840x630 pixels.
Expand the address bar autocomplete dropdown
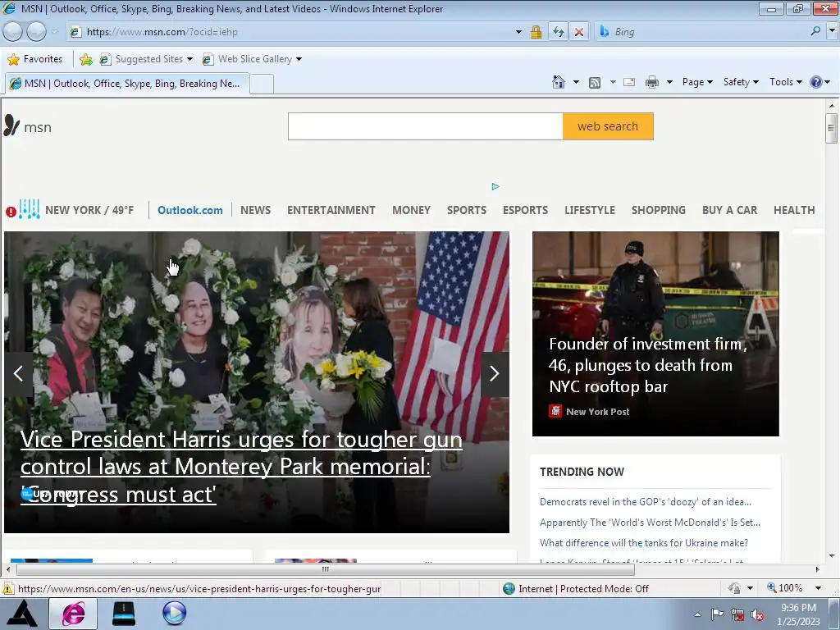coord(518,32)
